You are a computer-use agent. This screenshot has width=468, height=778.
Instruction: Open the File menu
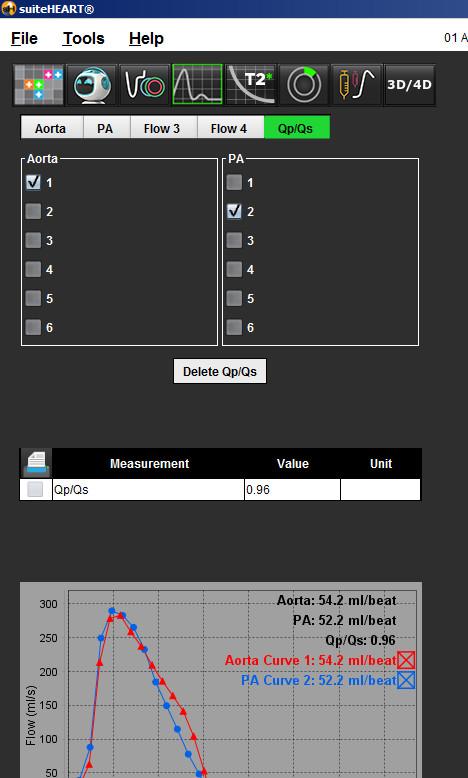[x=24, y=39]
